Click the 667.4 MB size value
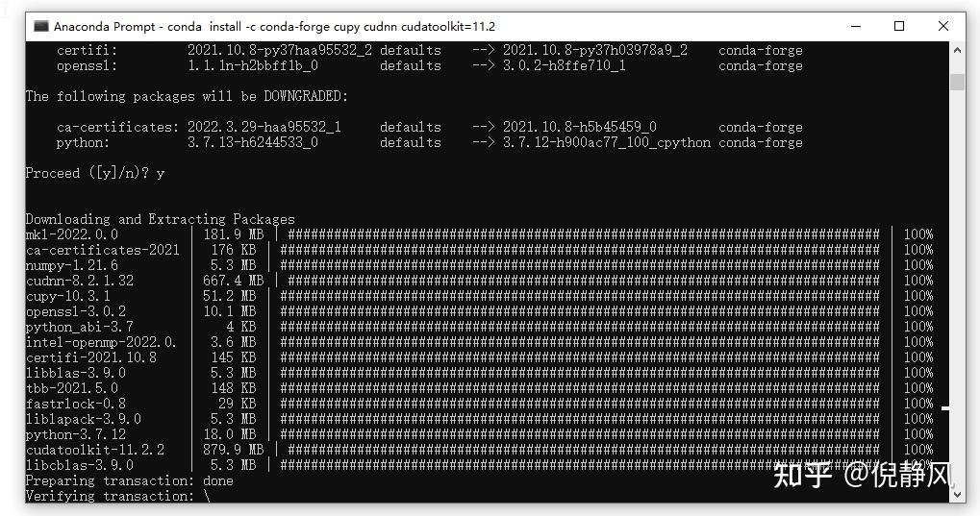Screen dimensions: 980x516 coord(233,281)
